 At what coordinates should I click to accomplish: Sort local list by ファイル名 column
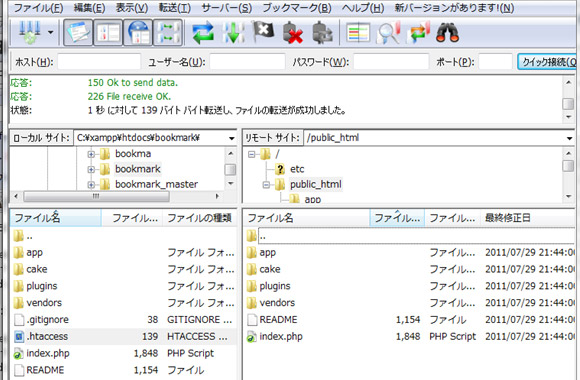pos(55,218)
